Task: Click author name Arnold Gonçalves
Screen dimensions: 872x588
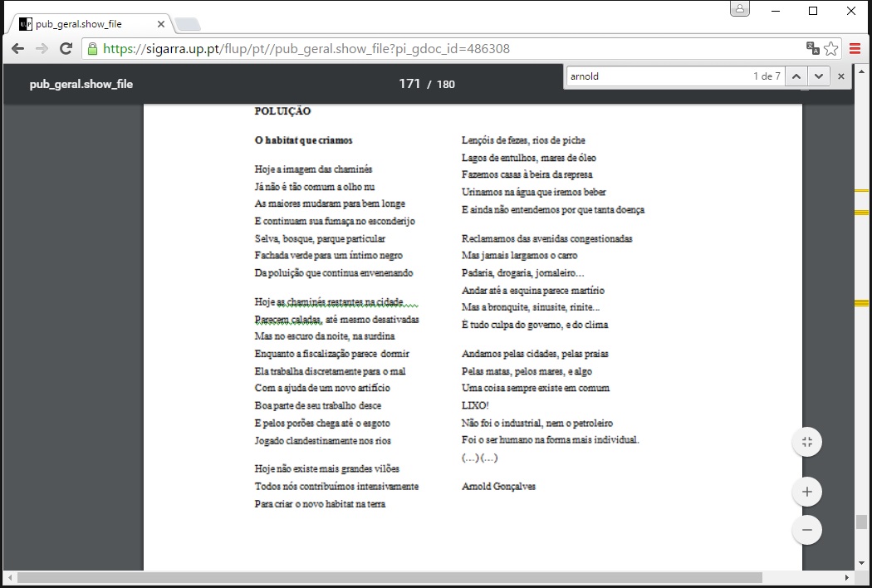Action: coord(498,486)
